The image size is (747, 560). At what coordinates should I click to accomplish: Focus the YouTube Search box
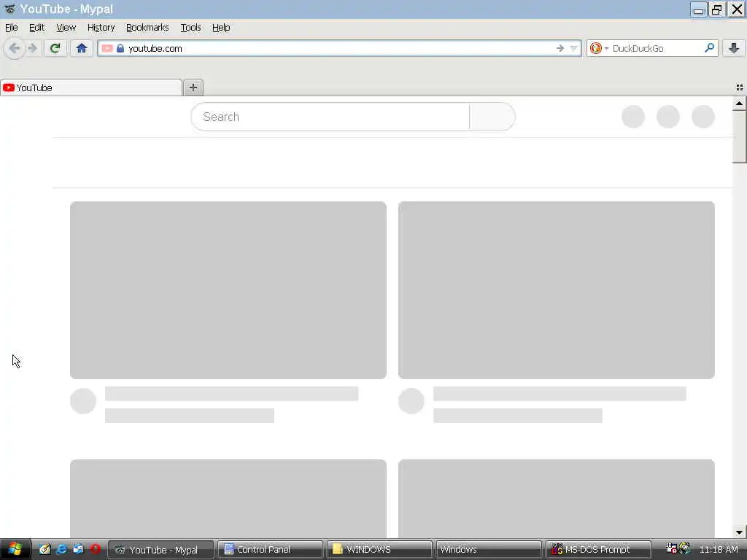330,117
